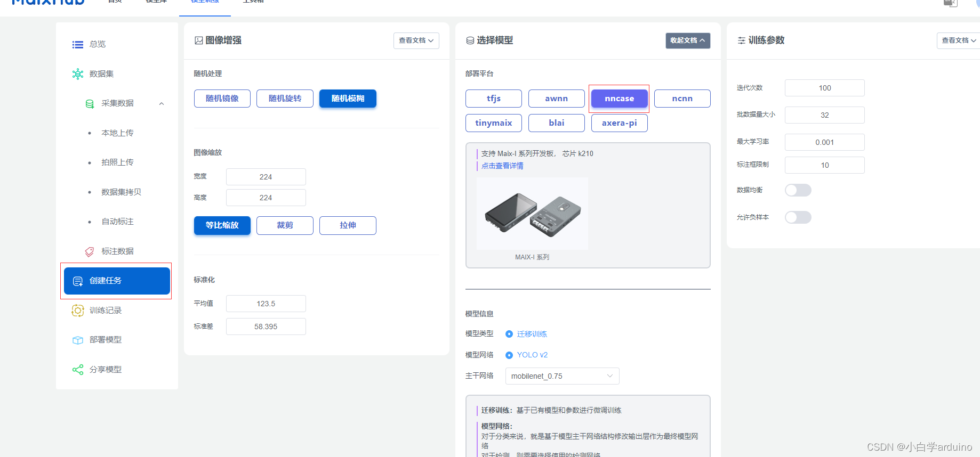The image size is (980, 457).
Task: Choose tinymaix deployment platform
Action: (x=494, y=123)
